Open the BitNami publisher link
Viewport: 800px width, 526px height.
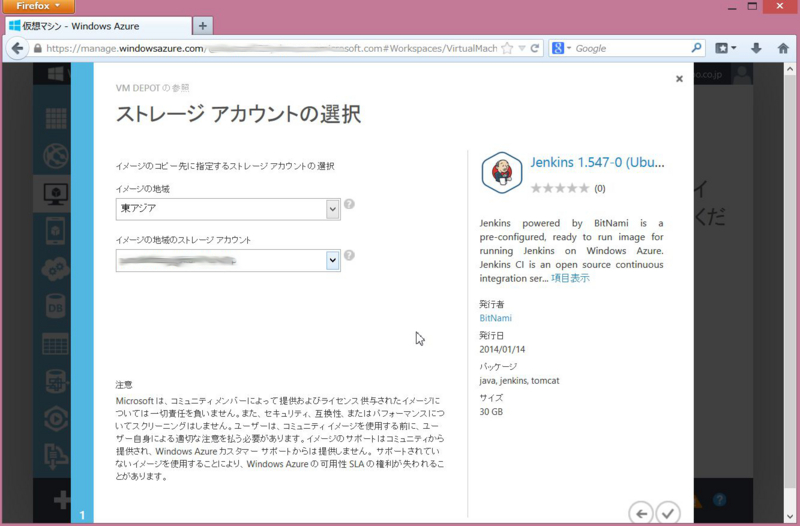point(495,318)
